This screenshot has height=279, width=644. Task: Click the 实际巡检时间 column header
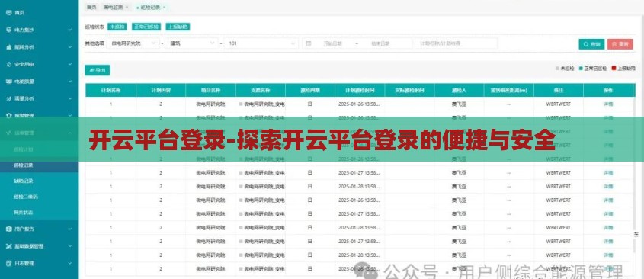pos(409,91)
